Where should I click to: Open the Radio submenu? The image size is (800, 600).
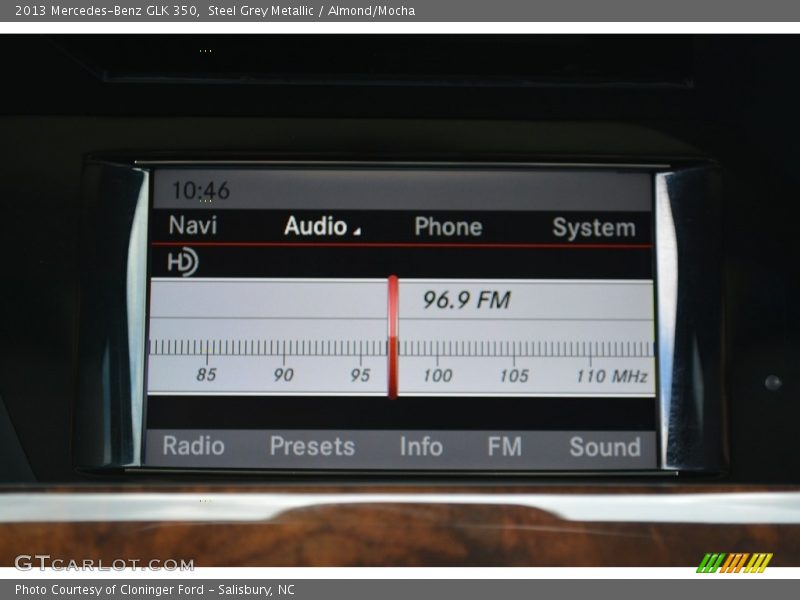193,446
